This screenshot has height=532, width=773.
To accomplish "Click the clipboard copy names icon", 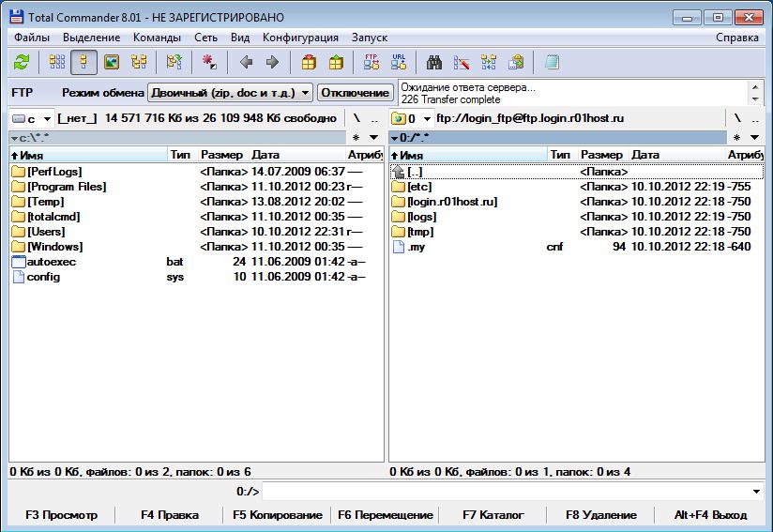I will click(x=516, y=62).
